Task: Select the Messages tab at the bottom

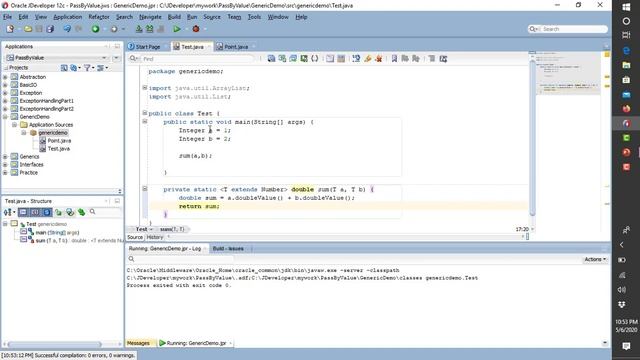Action: pos(138,343)
